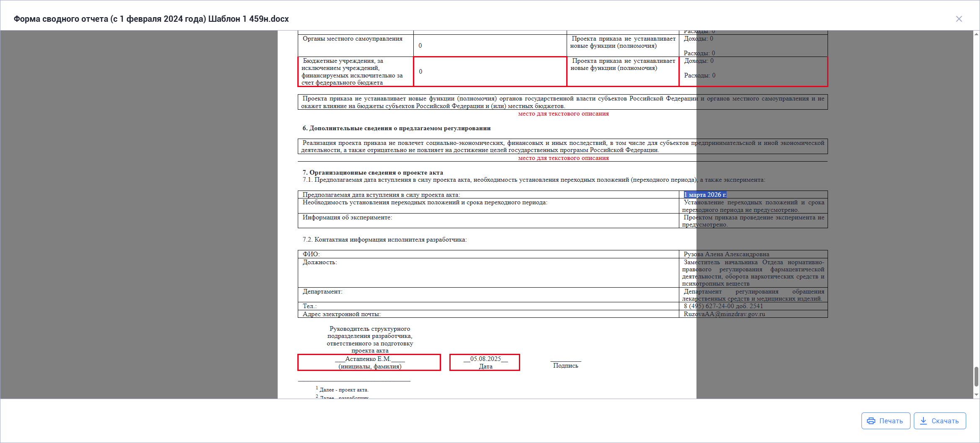
Task: Click the heading 6. Дополнительные сведения
Action: click(x=396, y=128)
